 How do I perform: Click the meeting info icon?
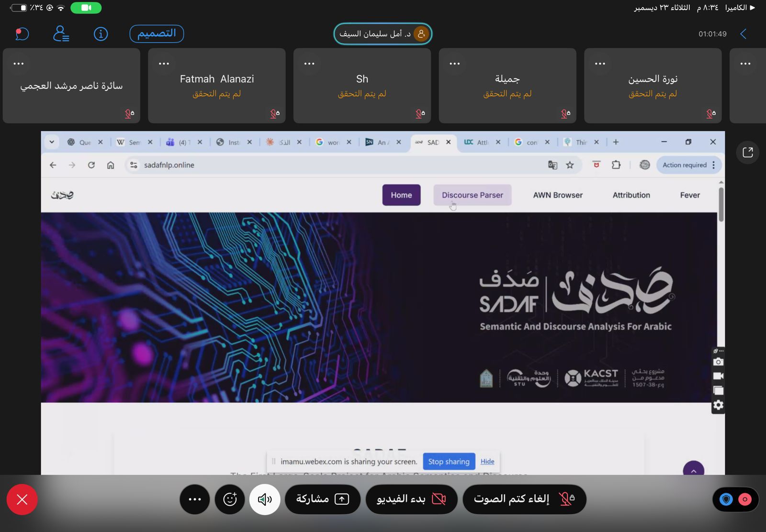101,34
